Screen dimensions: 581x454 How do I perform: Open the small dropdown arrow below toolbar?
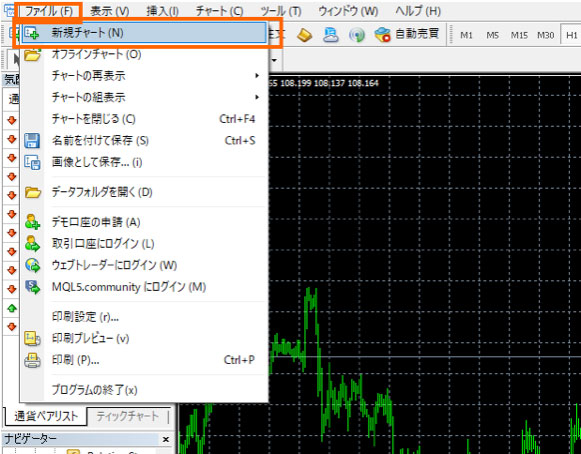point(275,60)
